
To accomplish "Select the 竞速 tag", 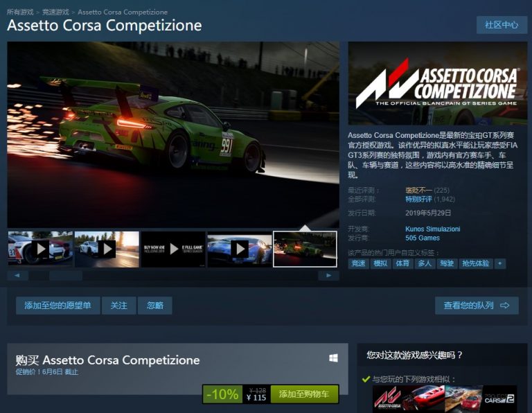I will coord(358,263).
